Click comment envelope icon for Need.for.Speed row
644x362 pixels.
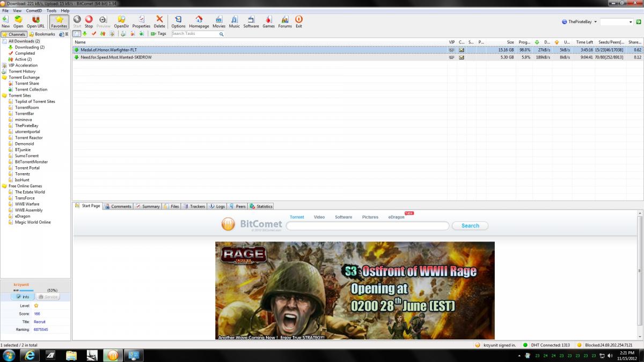pyautogui.click(x=461, y=57)
